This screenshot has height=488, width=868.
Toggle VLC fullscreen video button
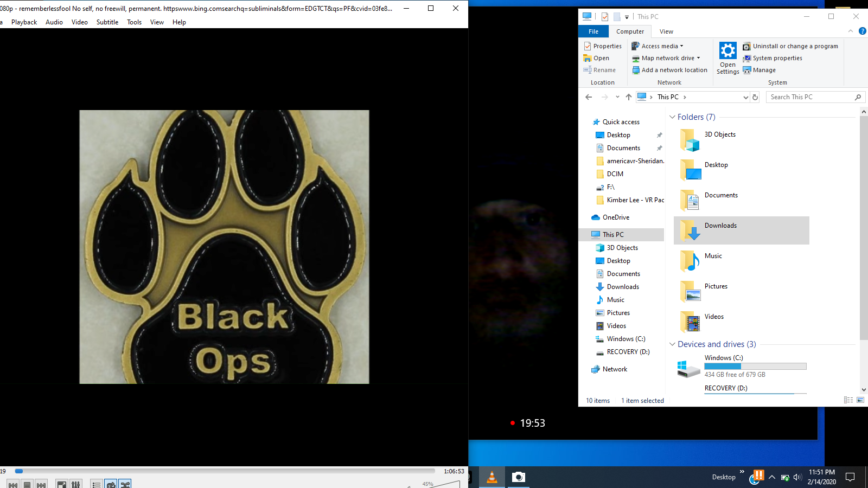click(x=62, y=484)
